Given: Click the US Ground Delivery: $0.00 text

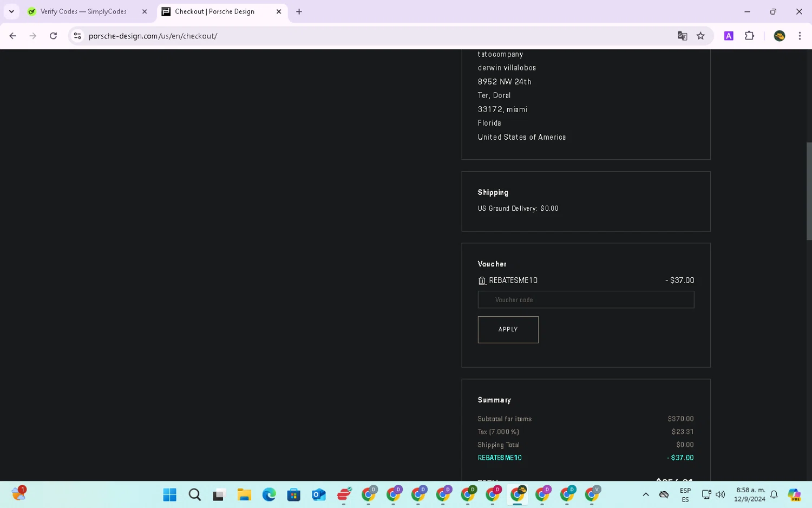Looking at the screenshot, I should 518,209.
